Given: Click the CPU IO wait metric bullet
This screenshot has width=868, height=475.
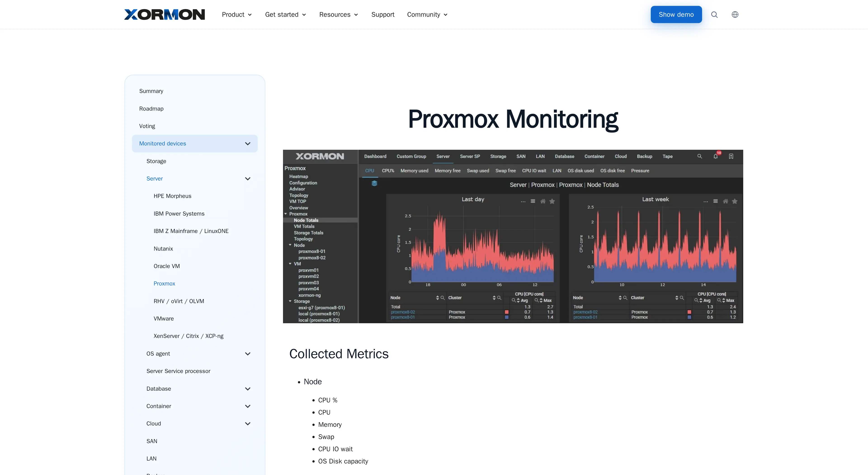Looking at the screenshot, I should tap(335, 449).
